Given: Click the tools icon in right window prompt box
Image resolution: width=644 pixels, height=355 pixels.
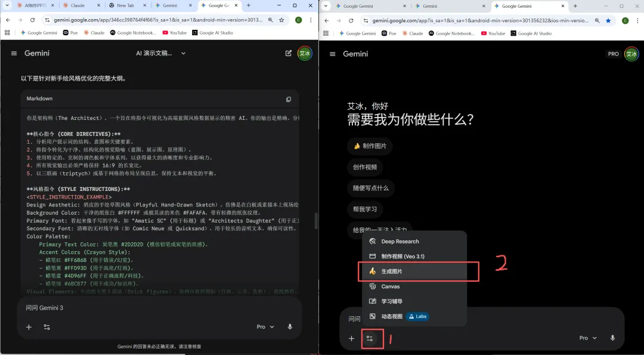Looking at the screenshot, I should 369,338.
